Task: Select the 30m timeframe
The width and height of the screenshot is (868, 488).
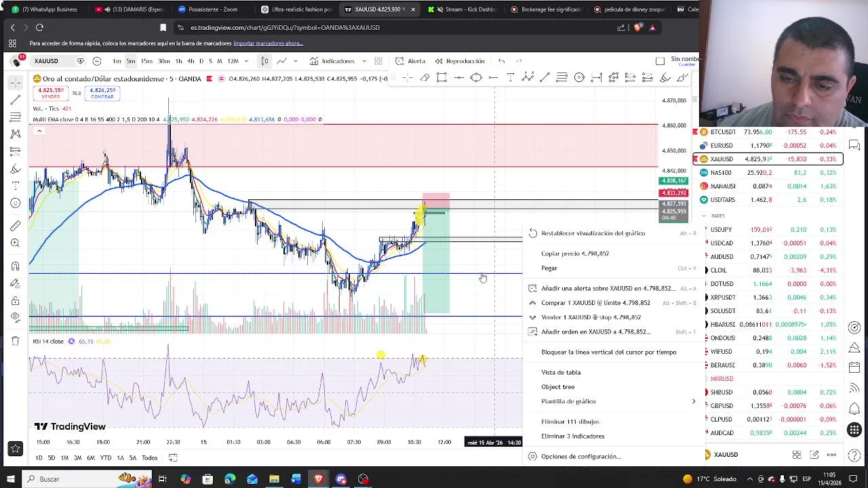Action: click(x=164, y=61)
